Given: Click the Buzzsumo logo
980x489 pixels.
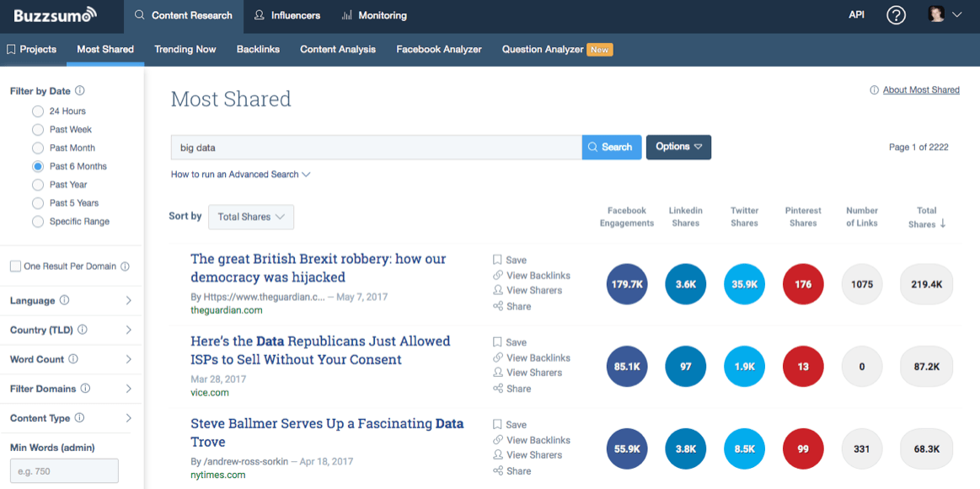Looking at the screenshot, I should coord(56,15).
